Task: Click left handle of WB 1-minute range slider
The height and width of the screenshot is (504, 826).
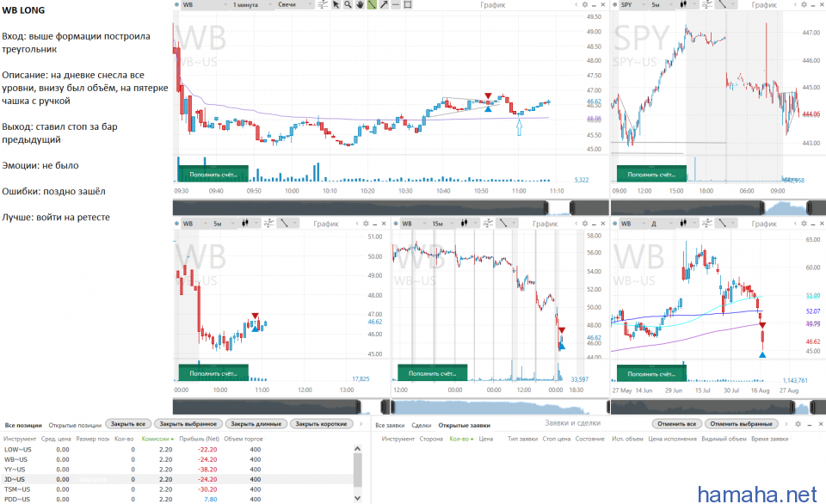Action: pyautogui.click(x=546, y=207)
